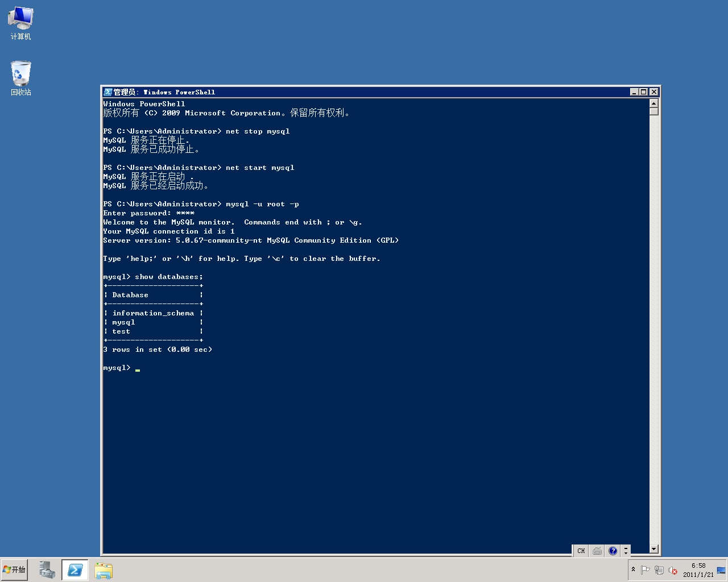Click the 'test' database row
Viewport: 728px width, 582px height.
click(153, 331)
